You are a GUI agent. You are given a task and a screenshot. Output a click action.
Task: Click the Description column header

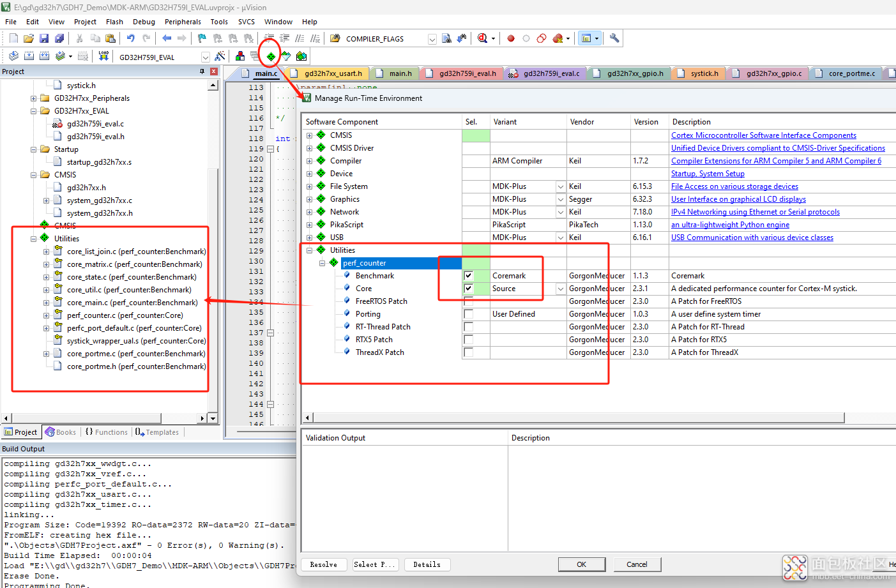(x=691, y=122)
